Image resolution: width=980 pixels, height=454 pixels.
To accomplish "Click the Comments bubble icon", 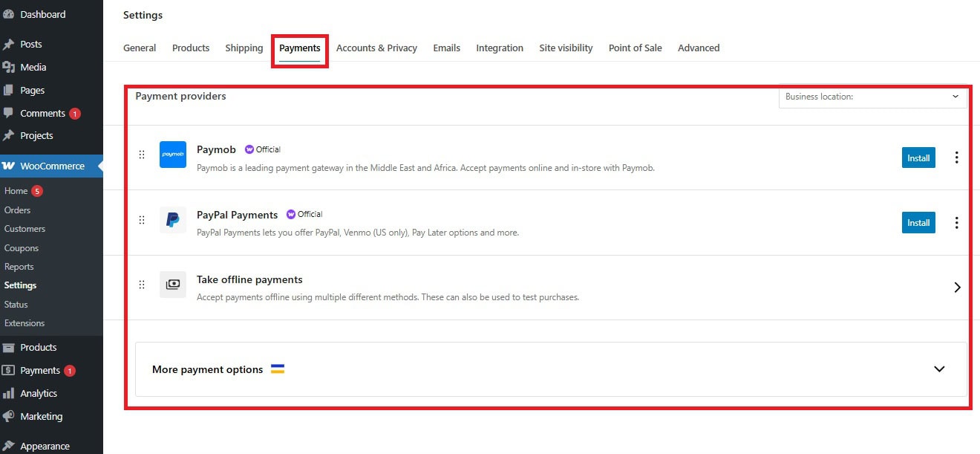I will [9, 114].
